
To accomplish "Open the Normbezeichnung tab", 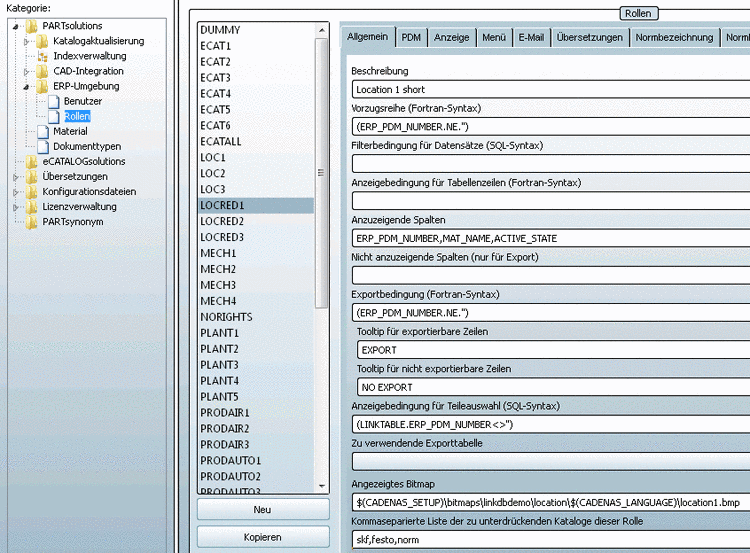I will [x=674, y=37].
